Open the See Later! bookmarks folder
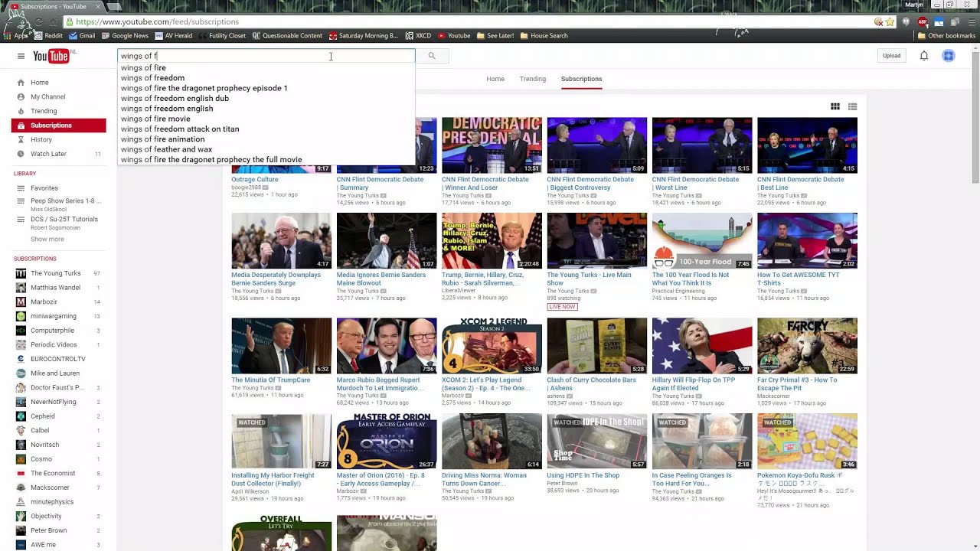This screenshot has height=551, width=980. (495, 35)
